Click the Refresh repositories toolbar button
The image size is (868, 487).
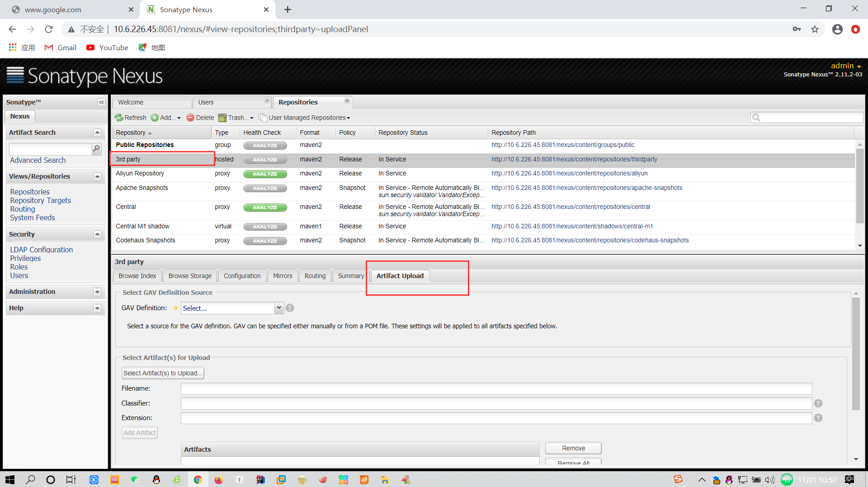[131, 118]
